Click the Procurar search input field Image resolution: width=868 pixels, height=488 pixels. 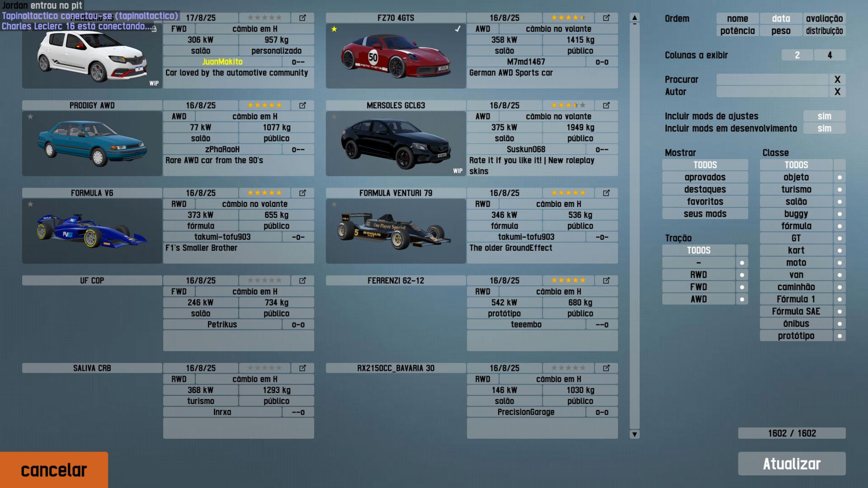(x=772, y=80)
